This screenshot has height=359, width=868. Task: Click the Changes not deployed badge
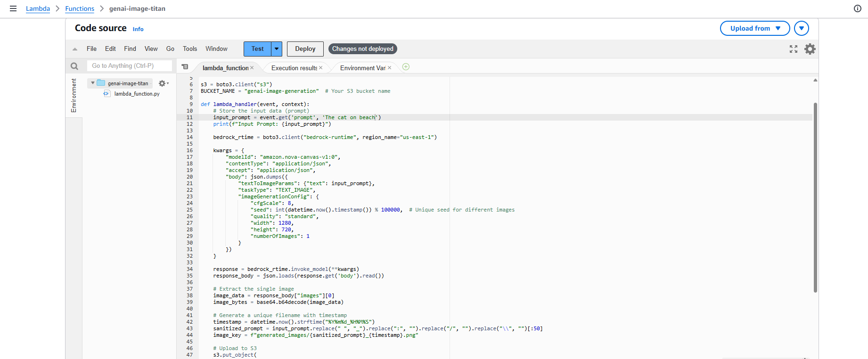363,49
